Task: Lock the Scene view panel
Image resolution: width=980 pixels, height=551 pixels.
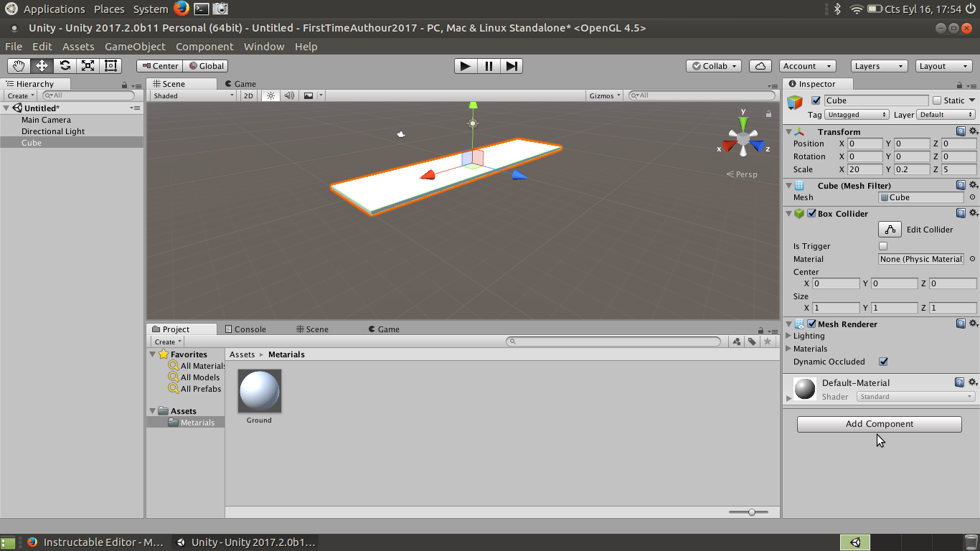Action: (x=768, y=114)
